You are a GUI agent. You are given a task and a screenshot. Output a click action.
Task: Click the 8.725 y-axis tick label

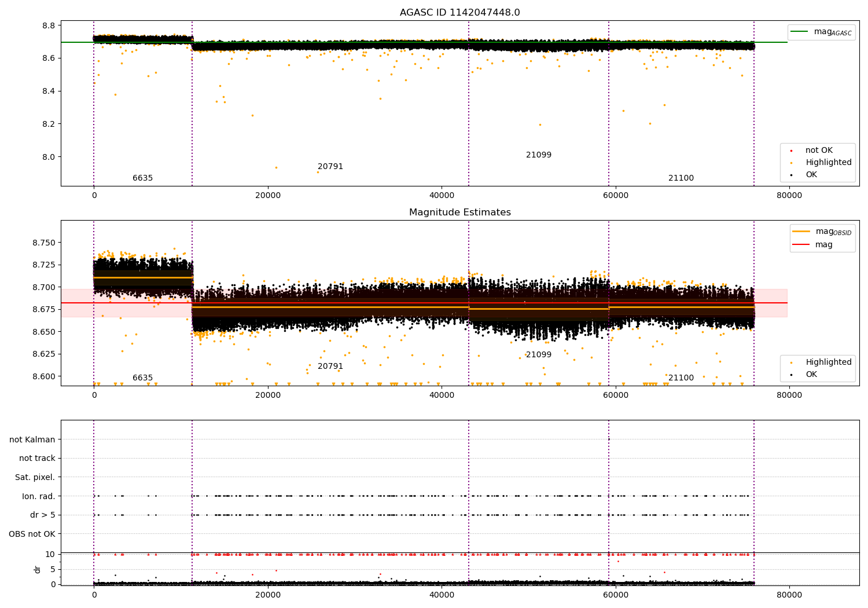coord(44,265)
